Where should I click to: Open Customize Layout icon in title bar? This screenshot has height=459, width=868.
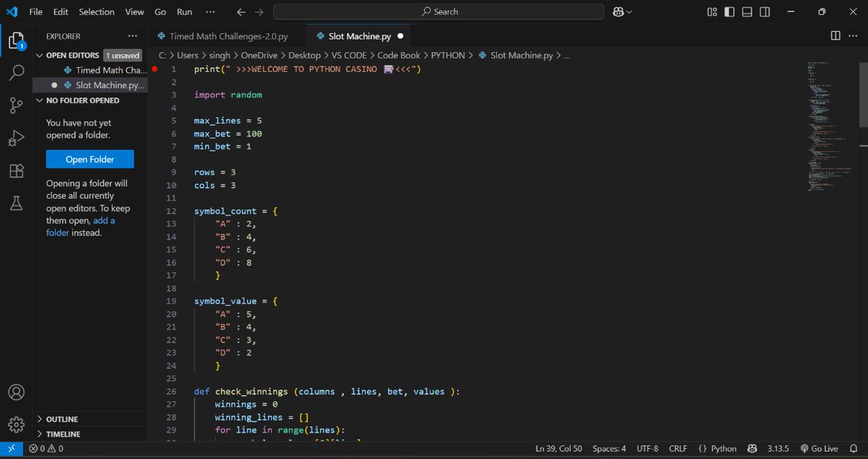coord(712,12)
